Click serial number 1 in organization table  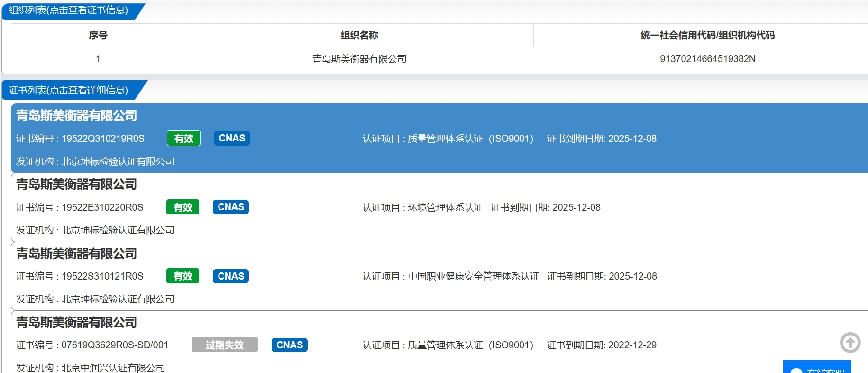[98, 59]
